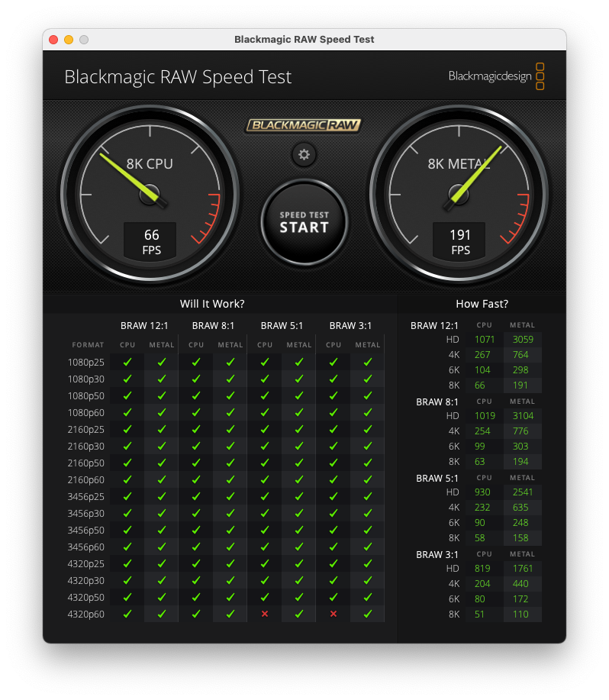Click the window title bar text
The image size is (609, 700).
point(304,39)
